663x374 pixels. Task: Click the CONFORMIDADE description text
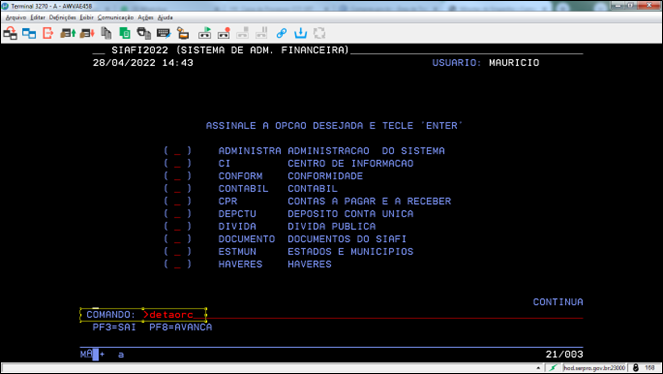325,176
